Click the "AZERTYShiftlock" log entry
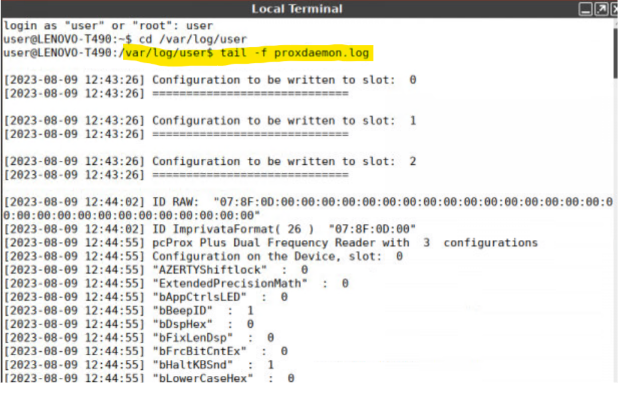 (157, 271)
